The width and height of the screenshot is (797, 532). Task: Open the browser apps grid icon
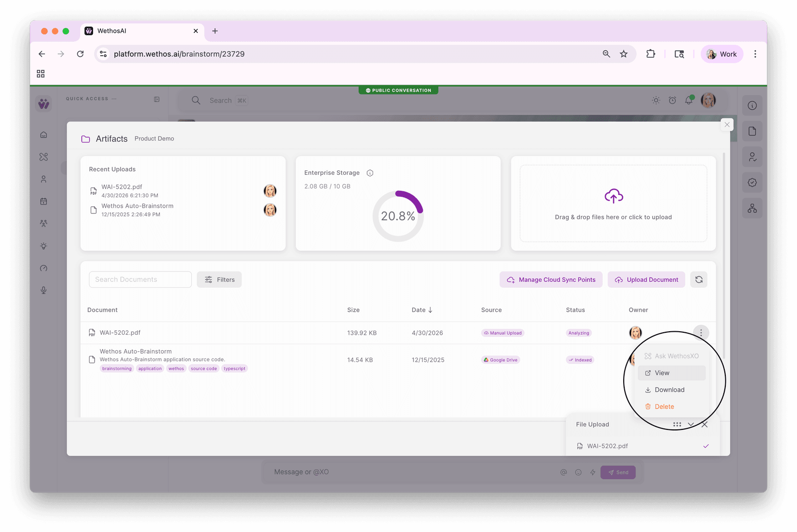tap(41, 74)
